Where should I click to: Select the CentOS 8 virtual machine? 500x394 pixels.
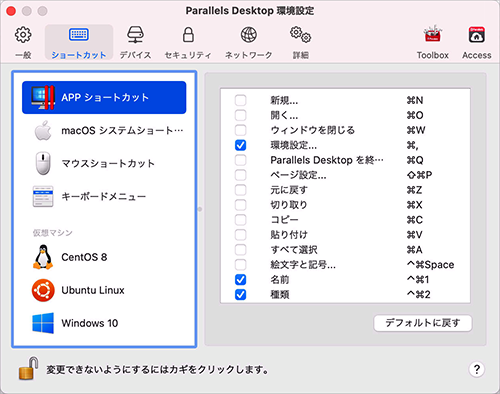pos(104,257)
